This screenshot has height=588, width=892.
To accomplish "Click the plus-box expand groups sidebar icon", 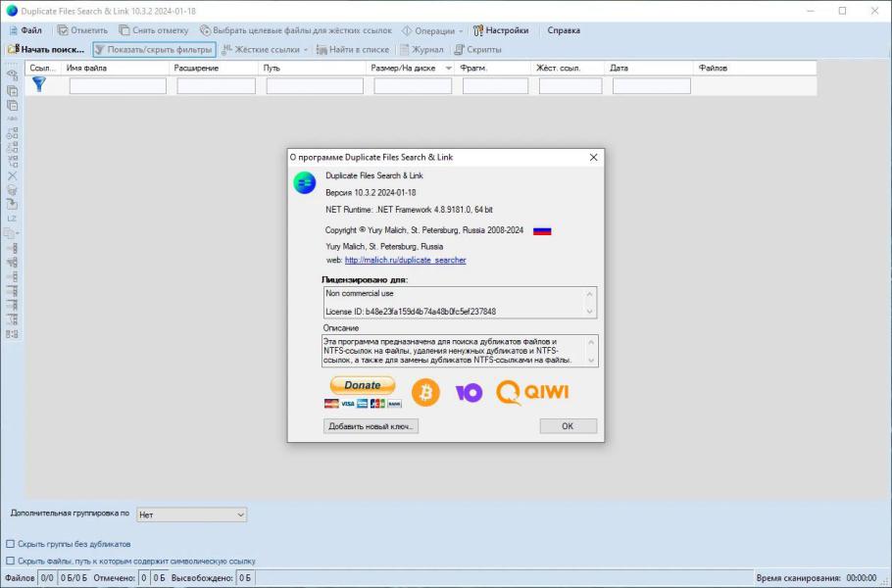I will [x=12, y=91].
